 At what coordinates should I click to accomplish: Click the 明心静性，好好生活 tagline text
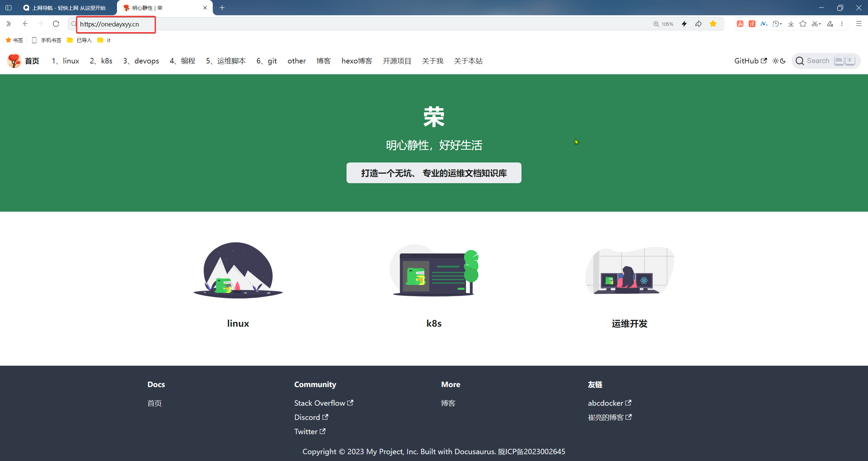point(434,145)
